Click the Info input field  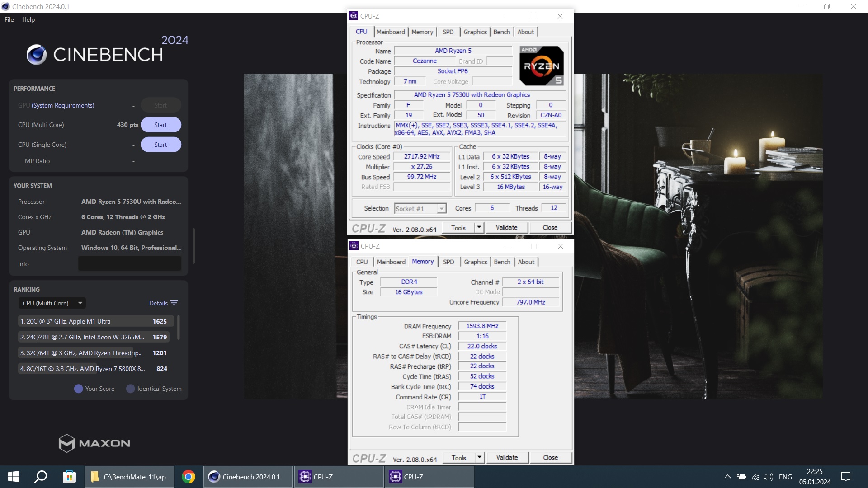pos(130,264)
